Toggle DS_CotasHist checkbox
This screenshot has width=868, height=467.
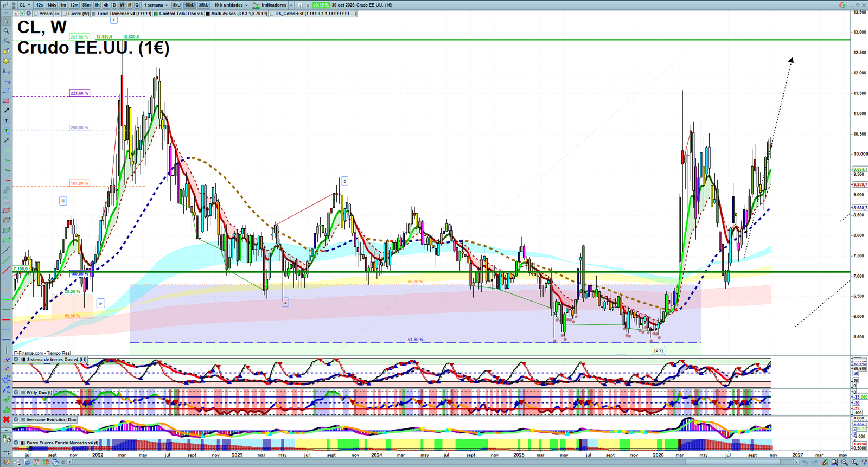tap(272, 14)
